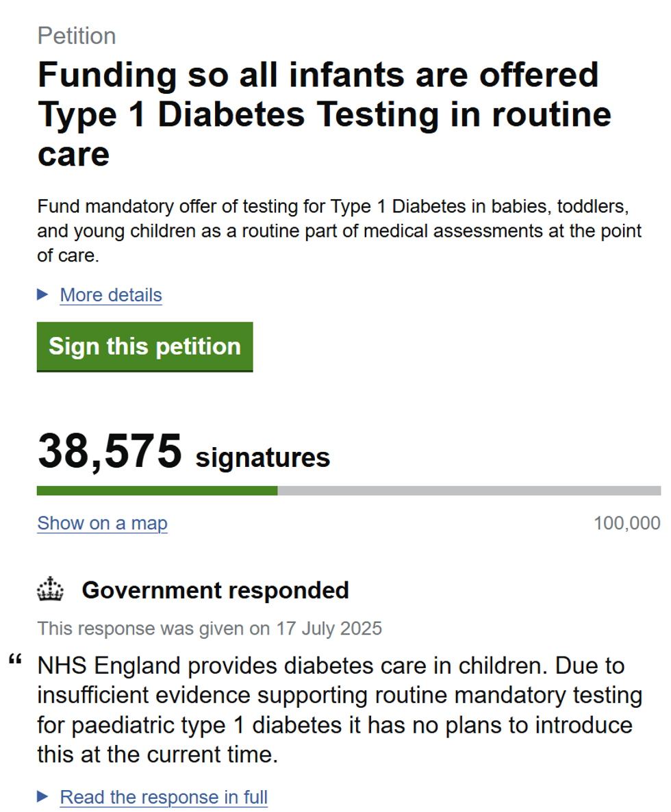Expand the Read the response triangle arrow
This screenshot has height=812, width=671.
click(43, 796)
